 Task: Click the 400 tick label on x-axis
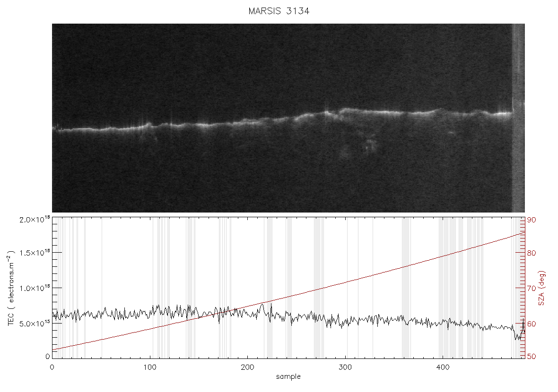(443, 367)
